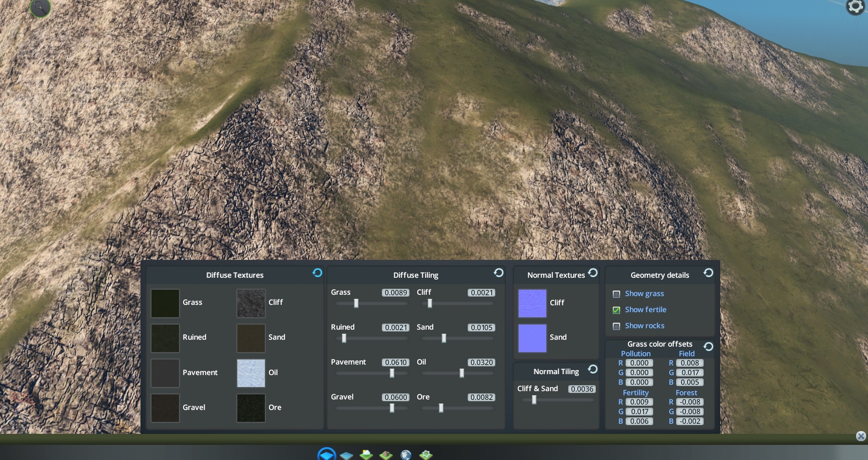Enable the Show grass checkbox
Image resolution: width=868 pixels, height=460 pixels.
[x=616, y=294]
